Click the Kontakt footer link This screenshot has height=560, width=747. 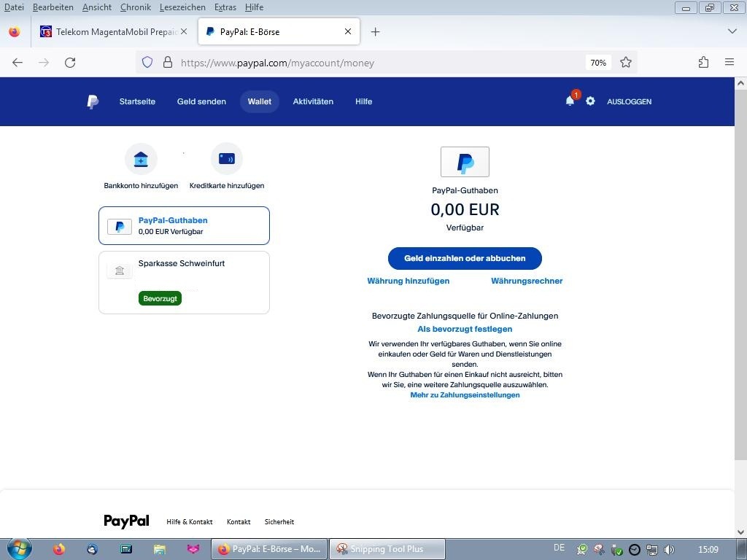(x=239, y=522)
